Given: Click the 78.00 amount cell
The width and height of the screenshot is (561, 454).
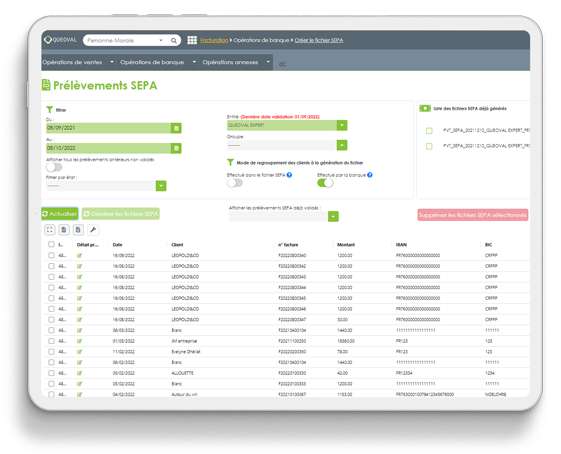Looking at the screenshot, I should [x=342, y=352].
